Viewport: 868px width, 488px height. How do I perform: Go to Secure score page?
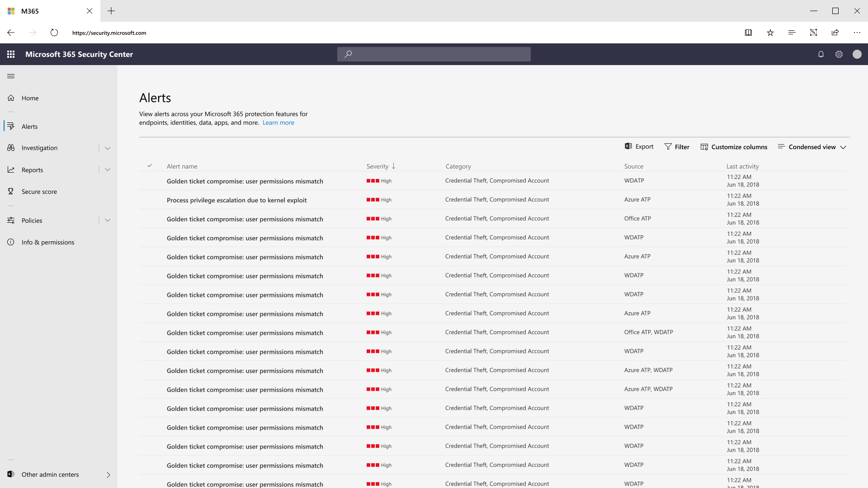coord(39,192)
